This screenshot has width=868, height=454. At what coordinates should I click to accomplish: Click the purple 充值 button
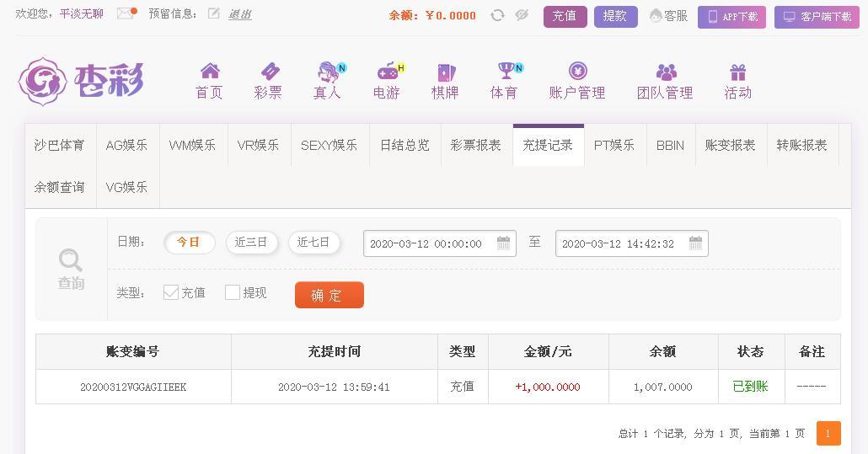[x=565, y=16]
